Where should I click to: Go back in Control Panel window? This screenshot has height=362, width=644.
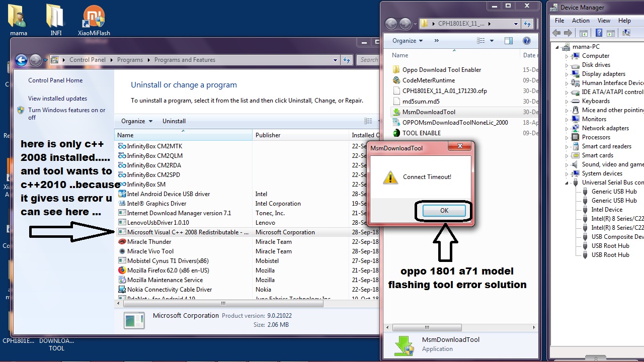click(x=21, y=60)
